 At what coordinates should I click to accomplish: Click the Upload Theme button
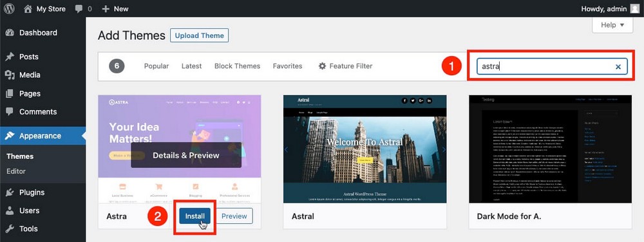tap(199, 35)
